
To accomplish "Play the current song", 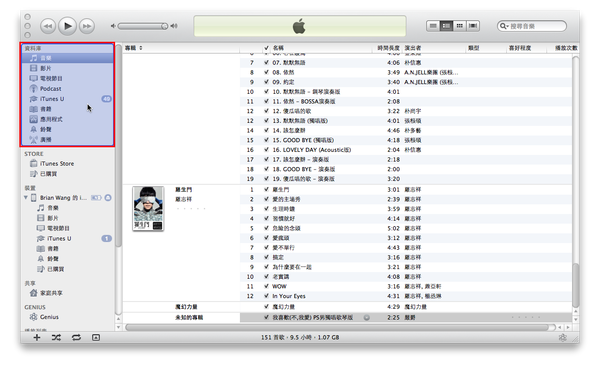I will pos(67,26).
